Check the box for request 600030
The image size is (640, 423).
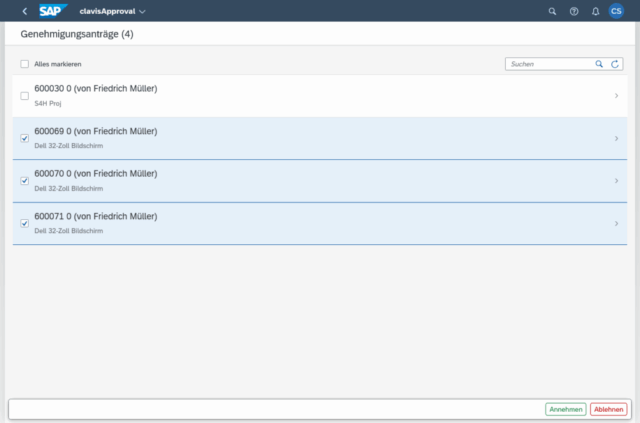pos(25,96)
